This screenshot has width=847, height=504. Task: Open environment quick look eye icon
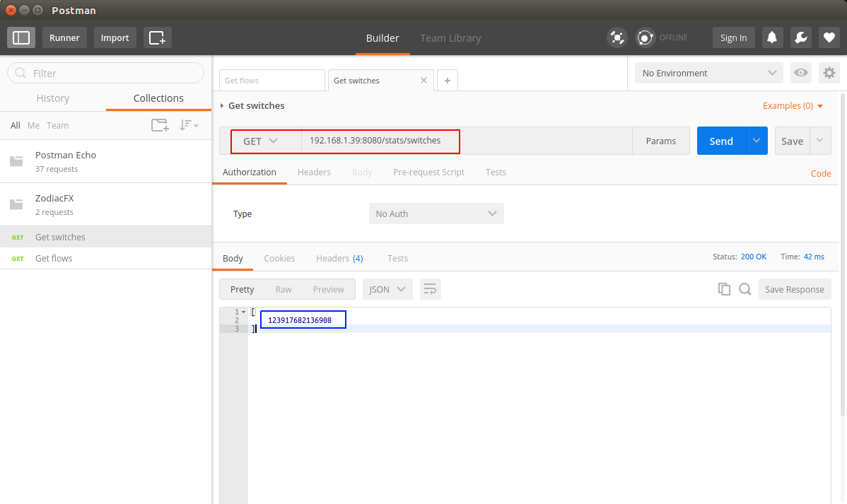click(x=801, y=73)
